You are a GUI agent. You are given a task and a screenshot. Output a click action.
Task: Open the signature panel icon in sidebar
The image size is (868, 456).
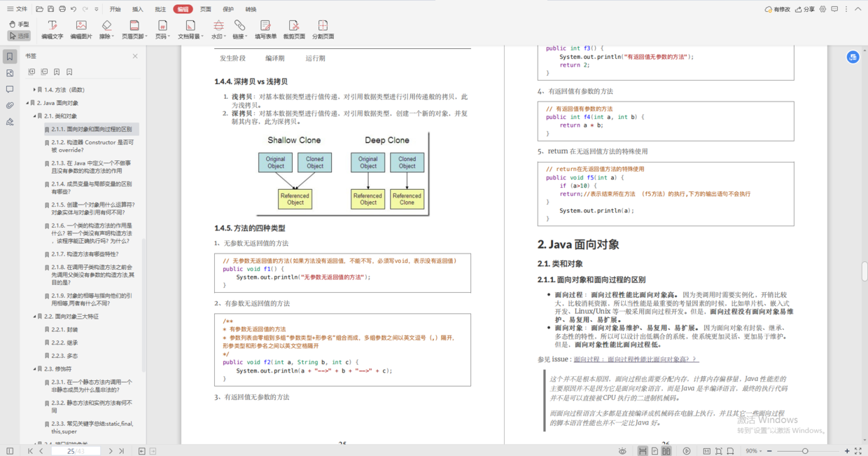point(10,121)
